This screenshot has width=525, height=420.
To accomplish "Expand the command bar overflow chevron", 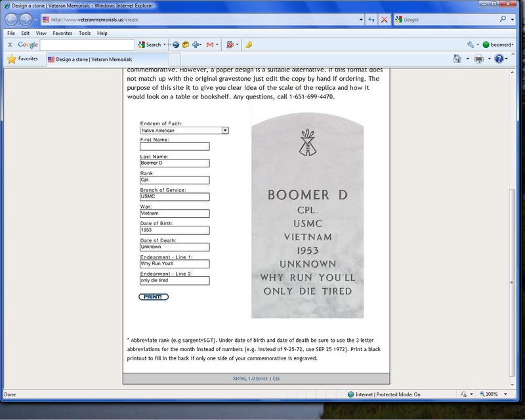I will [x=513, y=54].
